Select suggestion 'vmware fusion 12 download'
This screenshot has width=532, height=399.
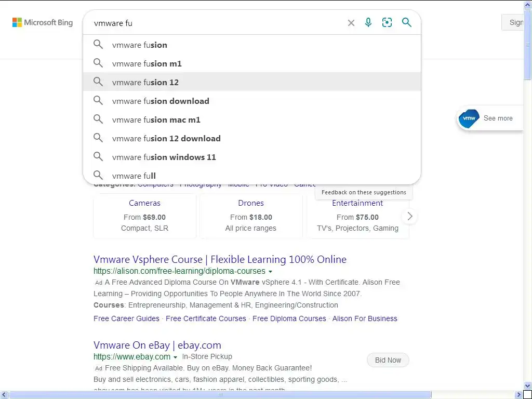click(x=252, y=138)
